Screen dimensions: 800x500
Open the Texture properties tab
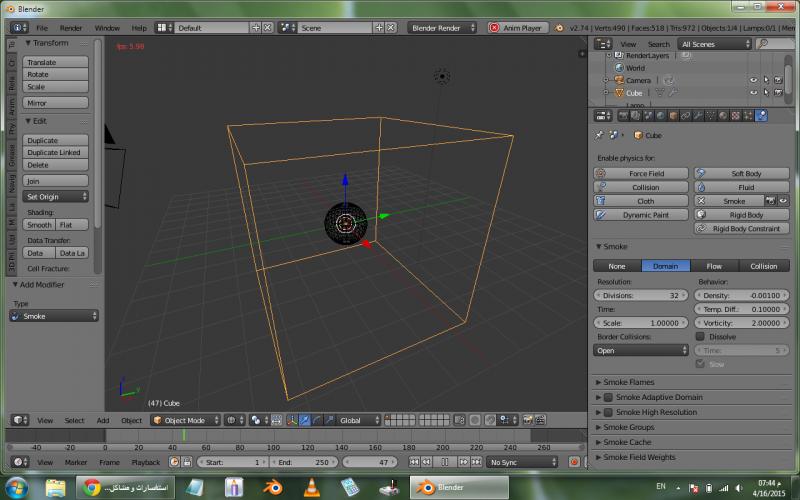click(736, 116)
